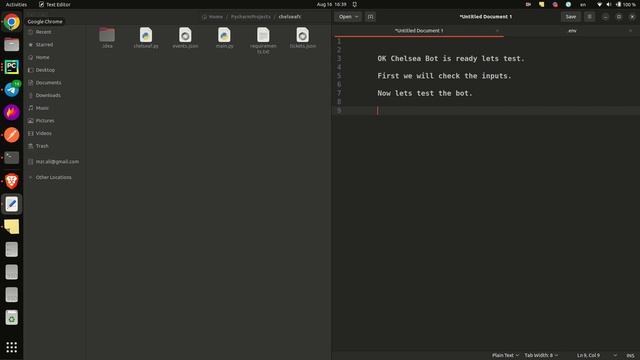Open Activities overview
The image size is (640, 360).
click(16, 4)
